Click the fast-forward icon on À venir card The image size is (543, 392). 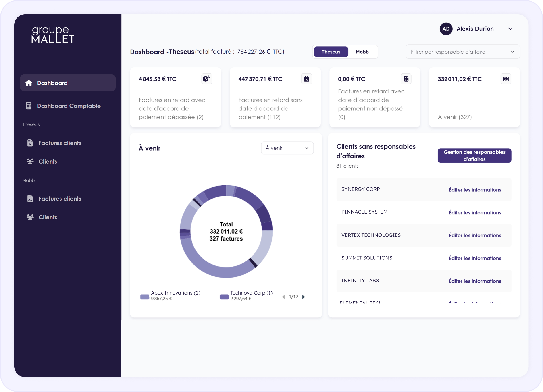click(506, 79)
